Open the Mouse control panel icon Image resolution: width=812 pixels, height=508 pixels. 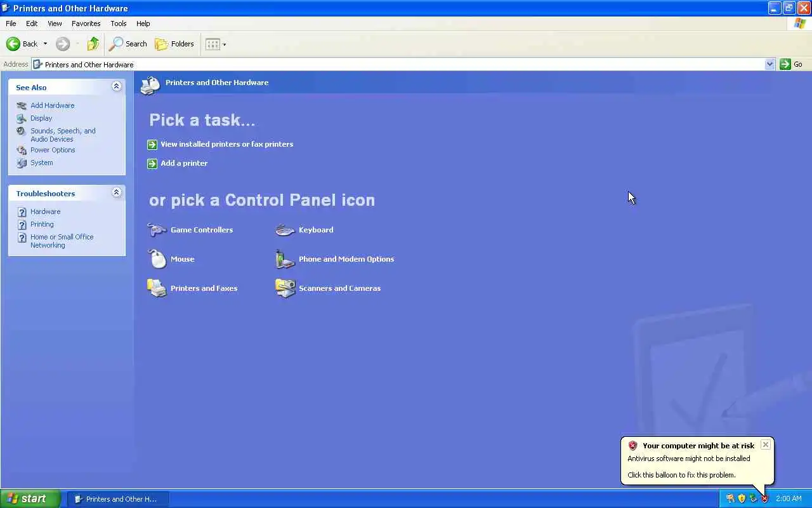pyautogui.click(x=157, y=259)
